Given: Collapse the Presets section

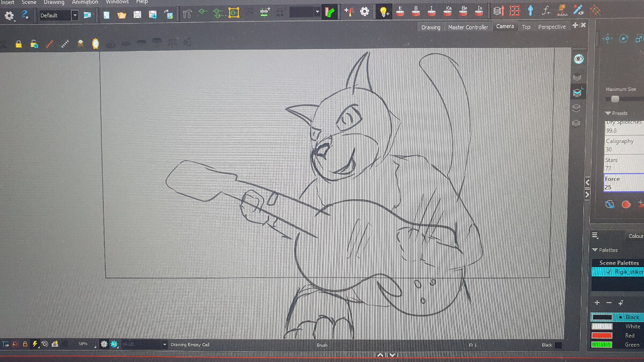Looking at the screenshot, I should [x=608, y=113].
